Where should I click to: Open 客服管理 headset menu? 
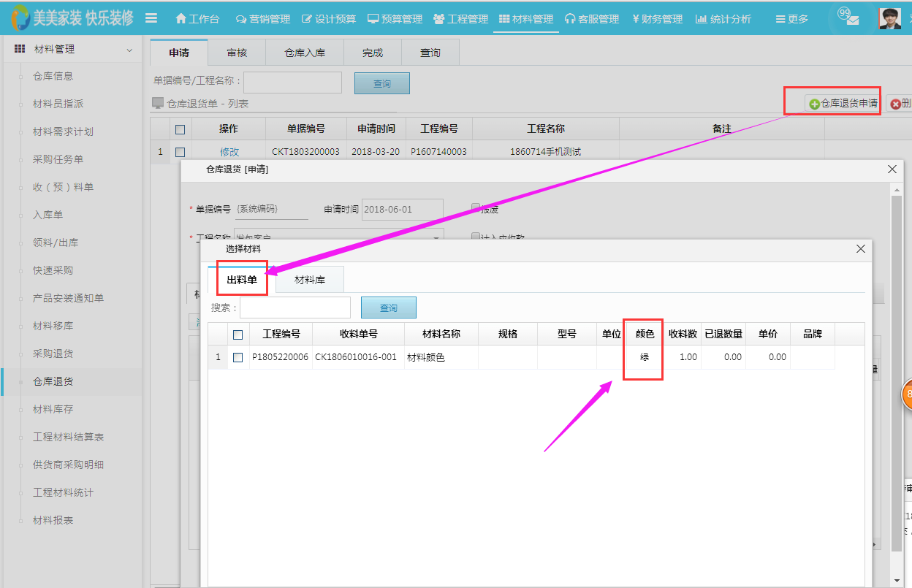[x=592, y=19]
